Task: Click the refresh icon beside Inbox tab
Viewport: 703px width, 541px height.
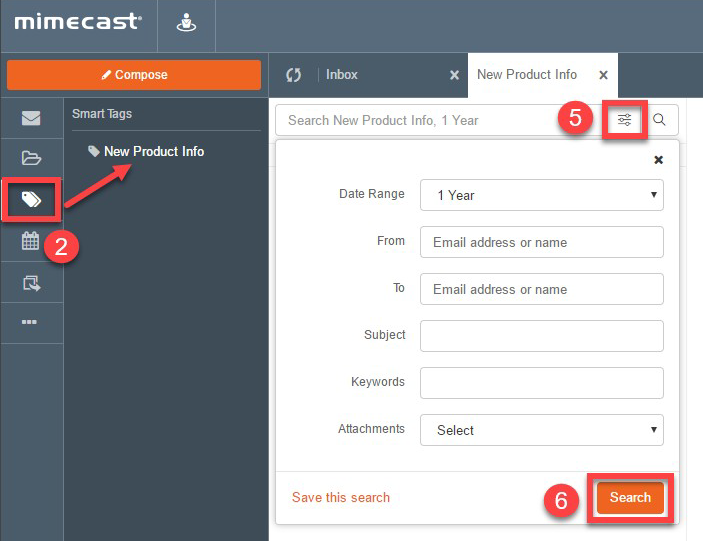Action: pos(293,75)
